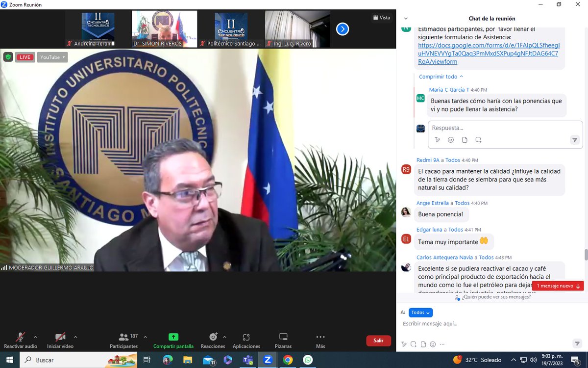Click the Buena ponencia! message
The width and height of the screenshot is (588, 368).
click(x=441, y=214)
